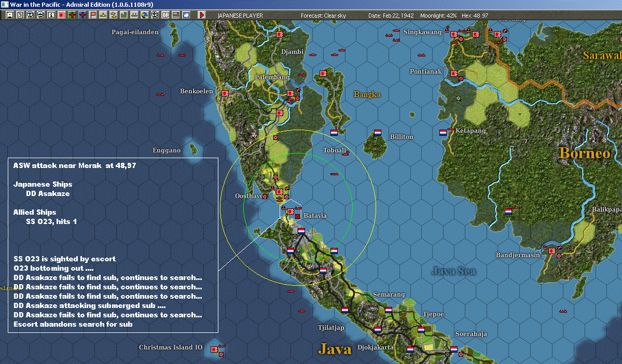Click 'SS O23, hits 1' line

click(51, 221)
